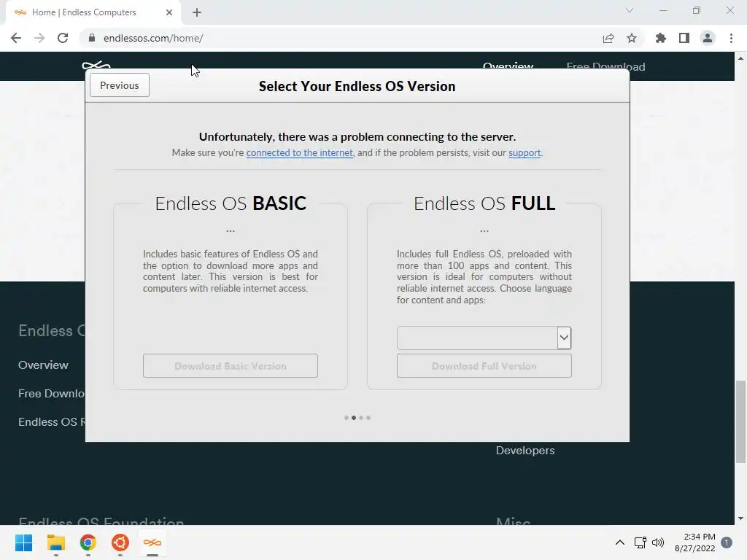Click Download Full Version button
The height and width of the screenshot is (560, 747).
coord(484,366)
